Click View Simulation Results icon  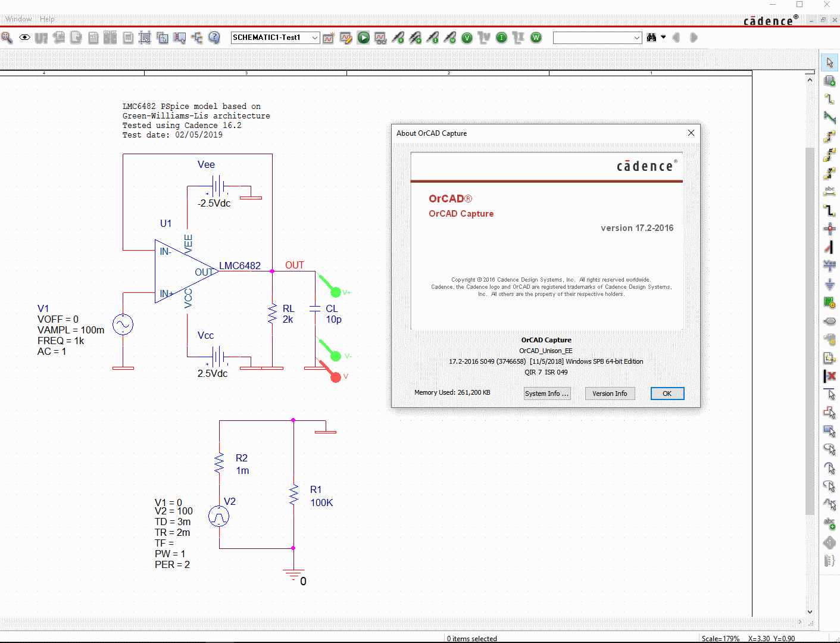pyautogui.click(x=380, y=38)
